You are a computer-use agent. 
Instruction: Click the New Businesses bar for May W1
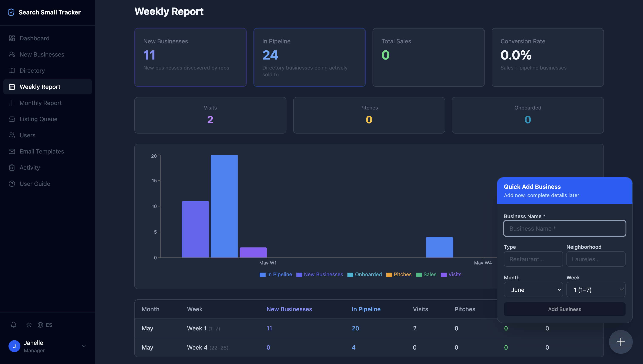195,229
